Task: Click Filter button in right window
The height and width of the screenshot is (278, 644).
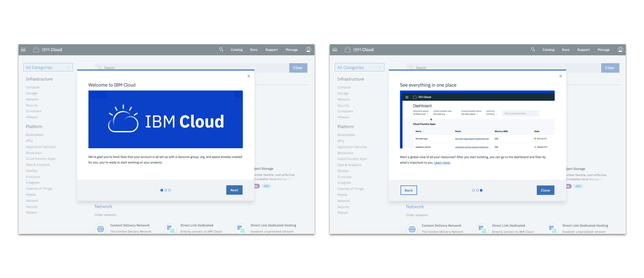Action: pos(610,68)
